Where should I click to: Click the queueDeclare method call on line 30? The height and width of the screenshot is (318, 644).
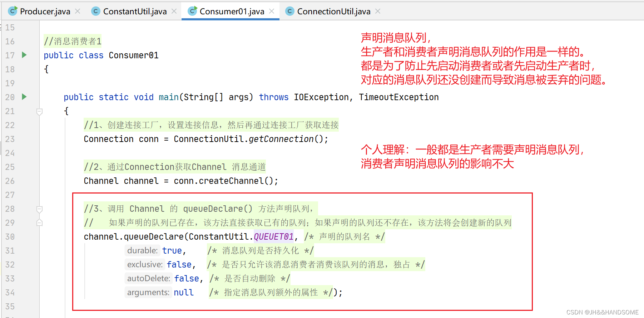pos(154,237)
